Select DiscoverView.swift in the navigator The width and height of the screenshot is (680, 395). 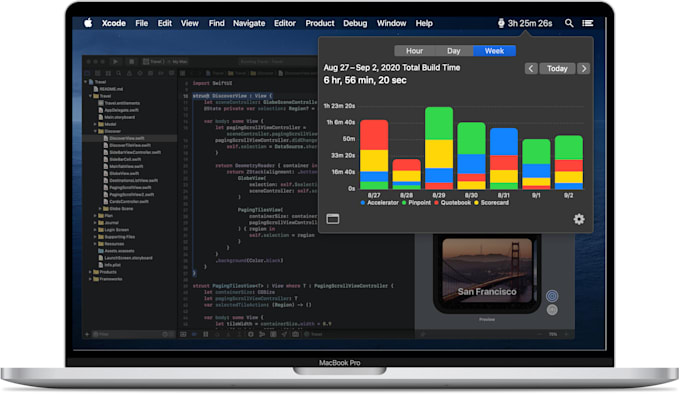pos(127,138)
